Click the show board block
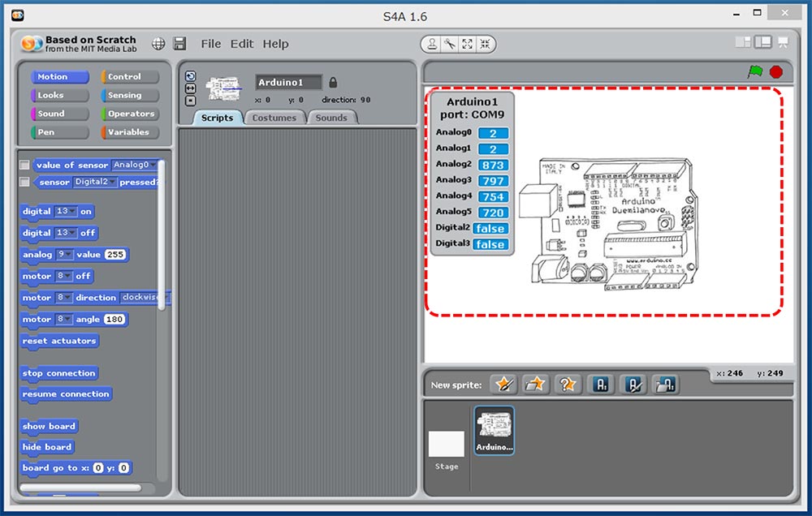 coord(49,427)
